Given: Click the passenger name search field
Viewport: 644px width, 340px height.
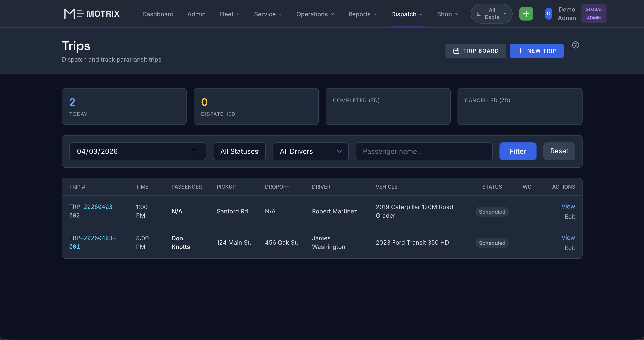Looking at the screenshot, I should [423, 151].
